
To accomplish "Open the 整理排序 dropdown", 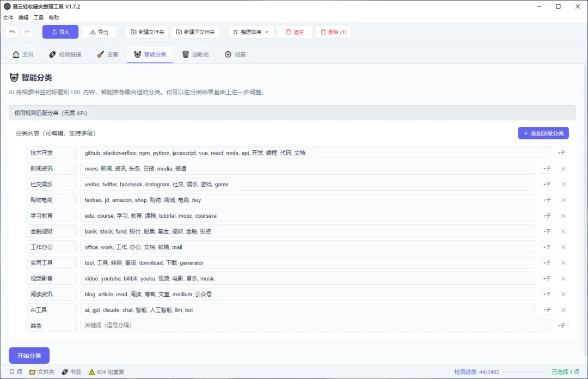I will pyautogui.click(x=251, y=32).
